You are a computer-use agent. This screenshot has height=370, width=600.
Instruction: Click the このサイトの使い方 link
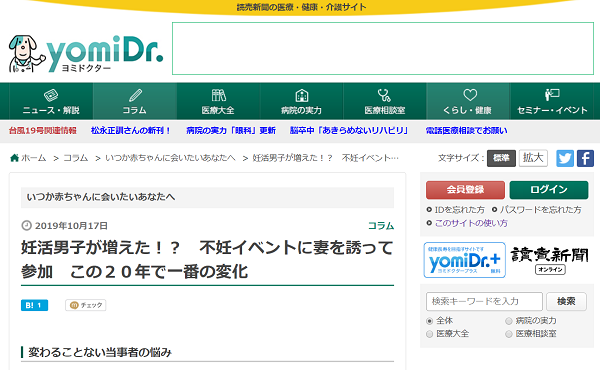pos(471,223)
